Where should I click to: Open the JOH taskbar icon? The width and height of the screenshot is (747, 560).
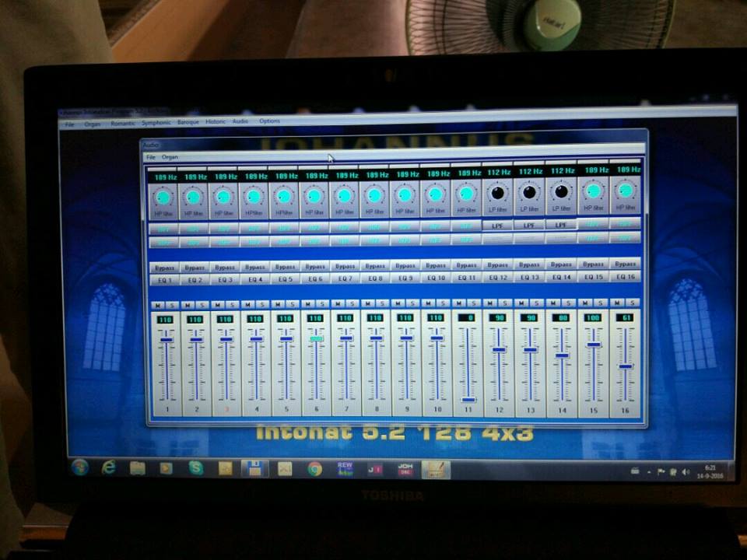tap(405, 470)
